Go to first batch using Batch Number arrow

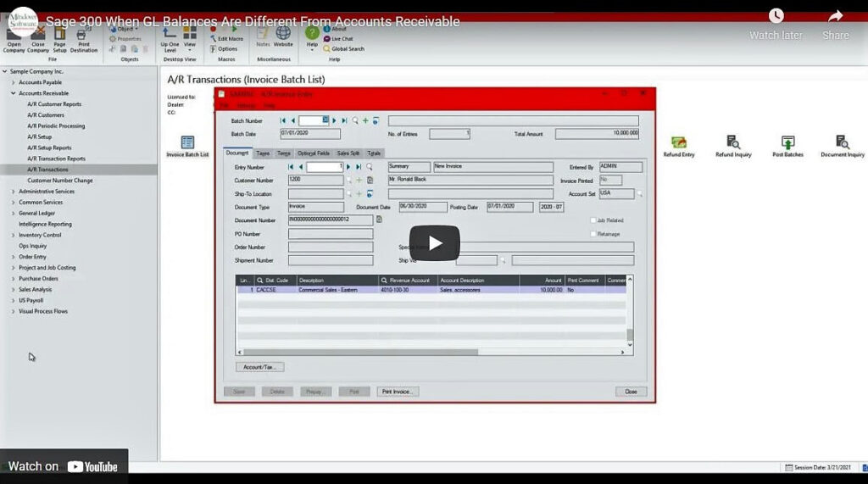[x=283, y=120]
